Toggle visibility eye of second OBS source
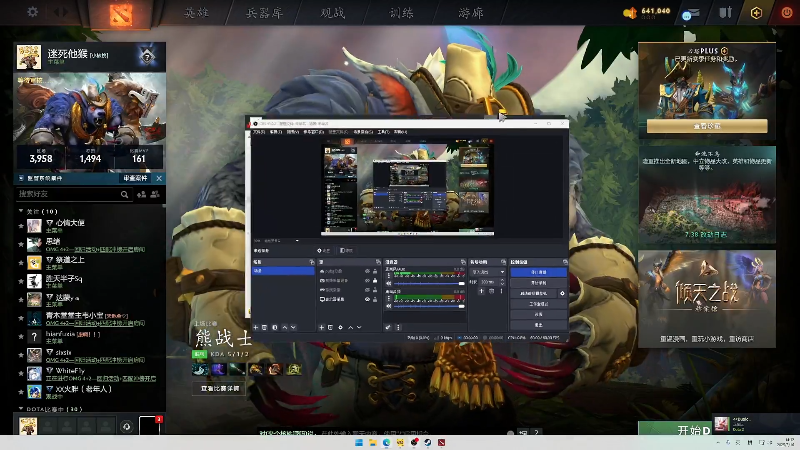This screenshot has width=800, height=450. pos(367,281)
